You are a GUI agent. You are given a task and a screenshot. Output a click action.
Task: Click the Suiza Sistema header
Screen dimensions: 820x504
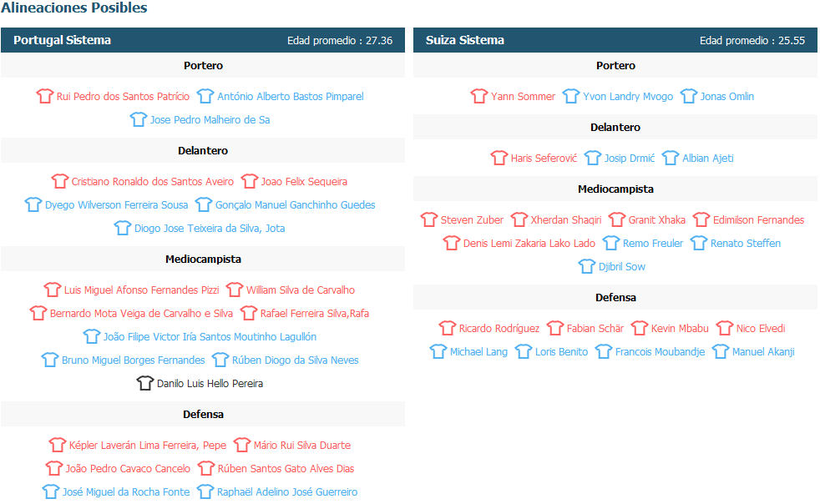465,40
